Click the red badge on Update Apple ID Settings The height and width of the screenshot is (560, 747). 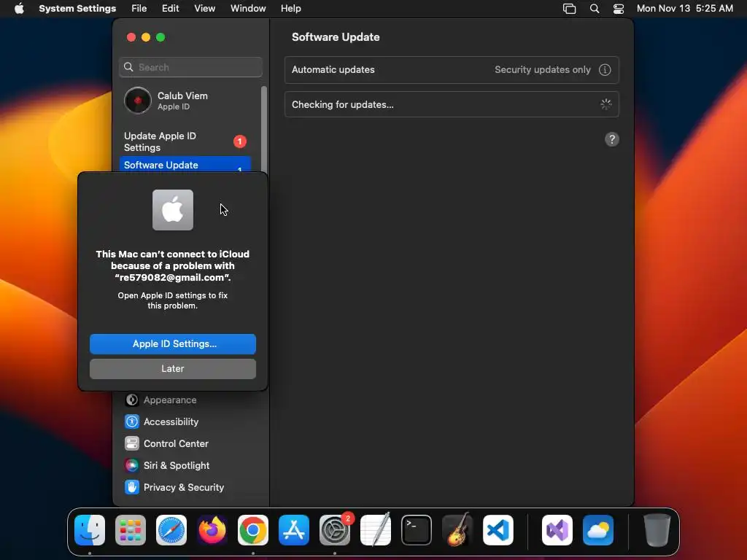coord(239,141)
